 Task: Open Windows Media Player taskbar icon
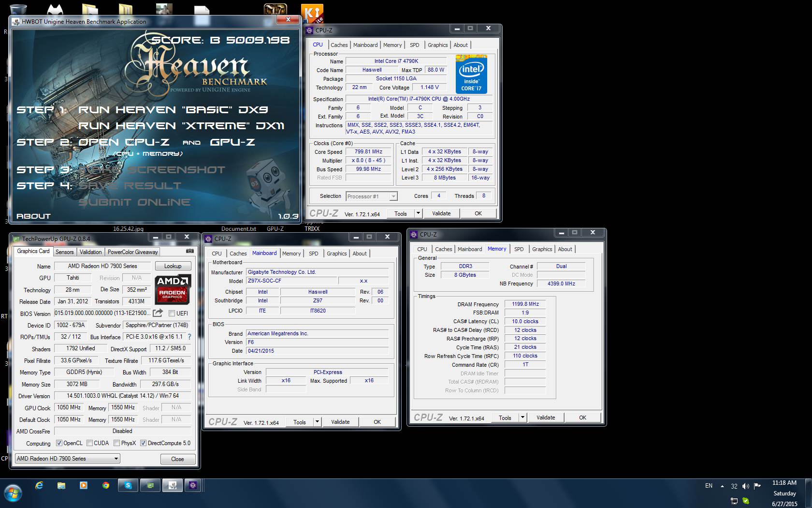pyautogui.click(x=84, y=485)
